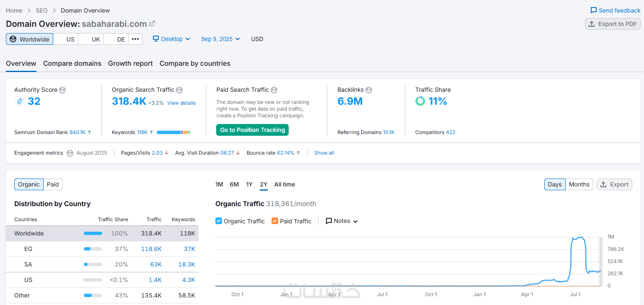Screen dimensions: 644x305
Task: Click the Send feedback chat icon
Action: tap(594, 10)
